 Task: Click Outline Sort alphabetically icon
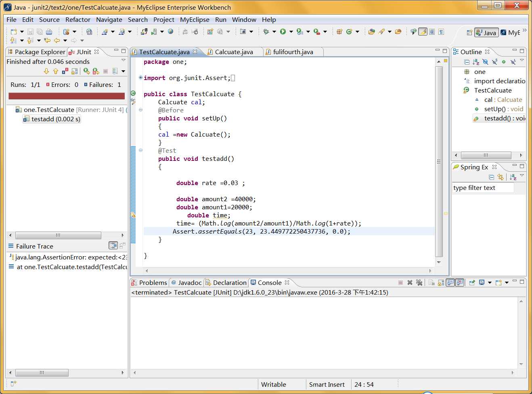pos(476,62)
